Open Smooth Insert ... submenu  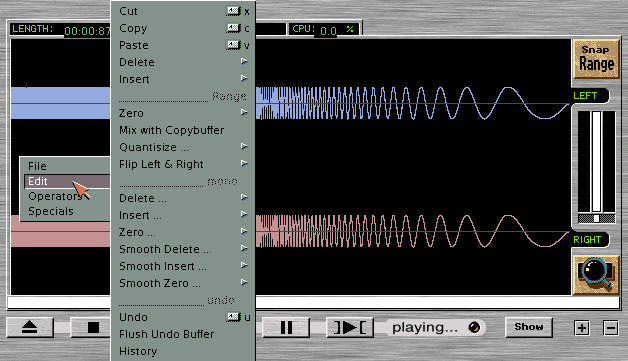(x=183, y=266)
